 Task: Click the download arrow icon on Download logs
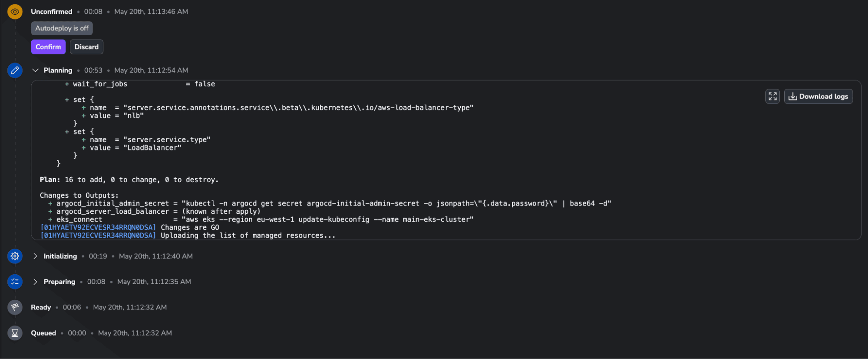pos(793,96)
